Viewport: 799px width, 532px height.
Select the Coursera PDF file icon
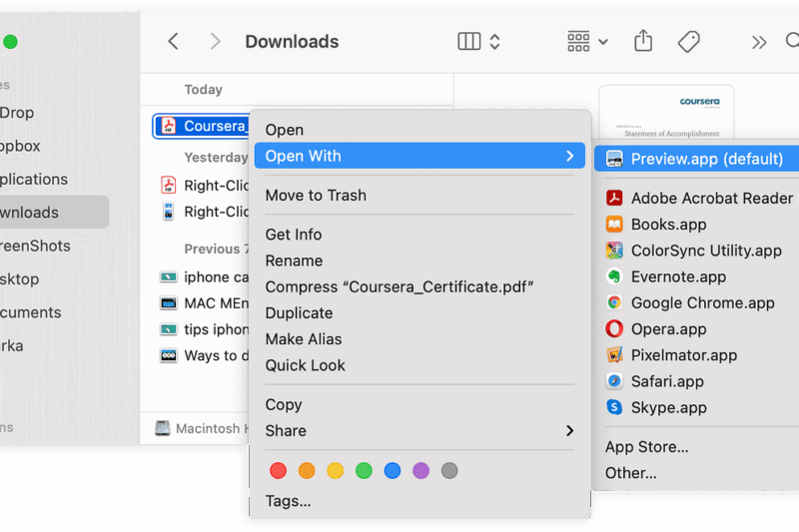coord(168,125)
